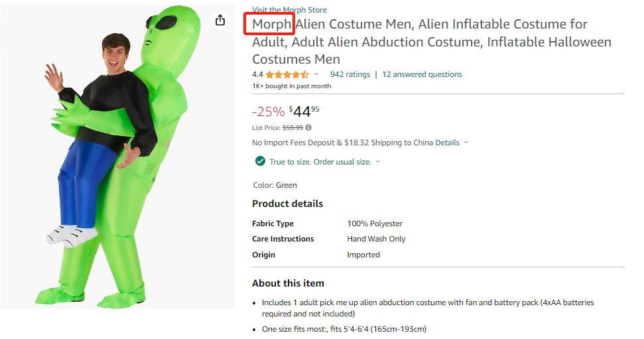Click the Product details heading
Image resolution: width=644 pixels, height=339 pixels.
[x=287, y=204]
